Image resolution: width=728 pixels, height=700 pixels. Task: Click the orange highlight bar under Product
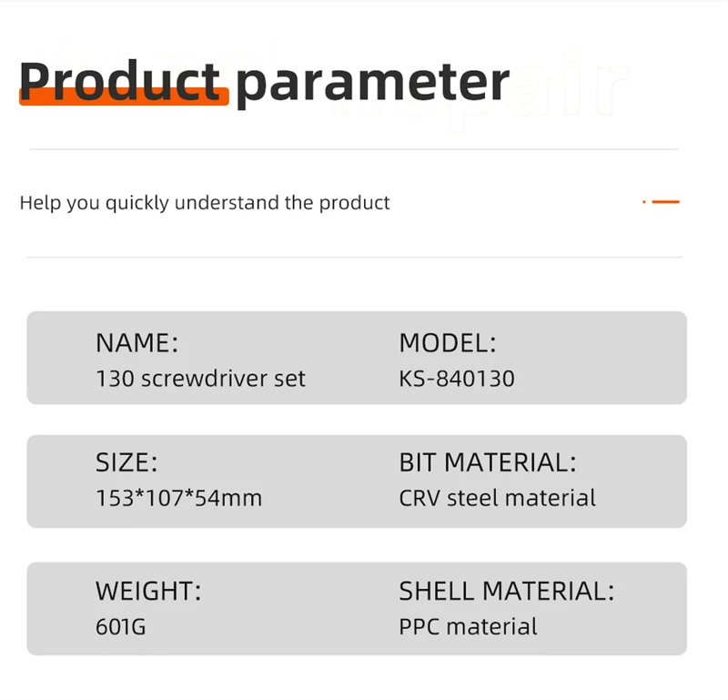tap(124, 96)
